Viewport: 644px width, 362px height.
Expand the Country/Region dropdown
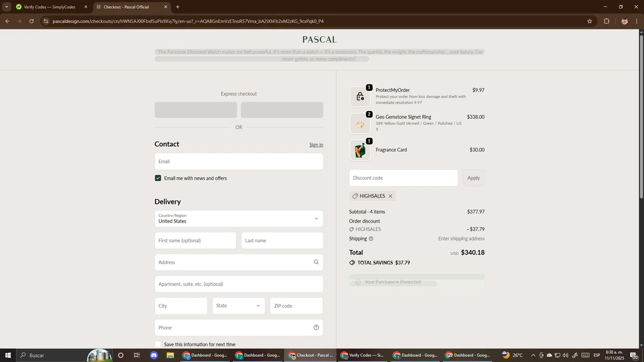(239, 219)
